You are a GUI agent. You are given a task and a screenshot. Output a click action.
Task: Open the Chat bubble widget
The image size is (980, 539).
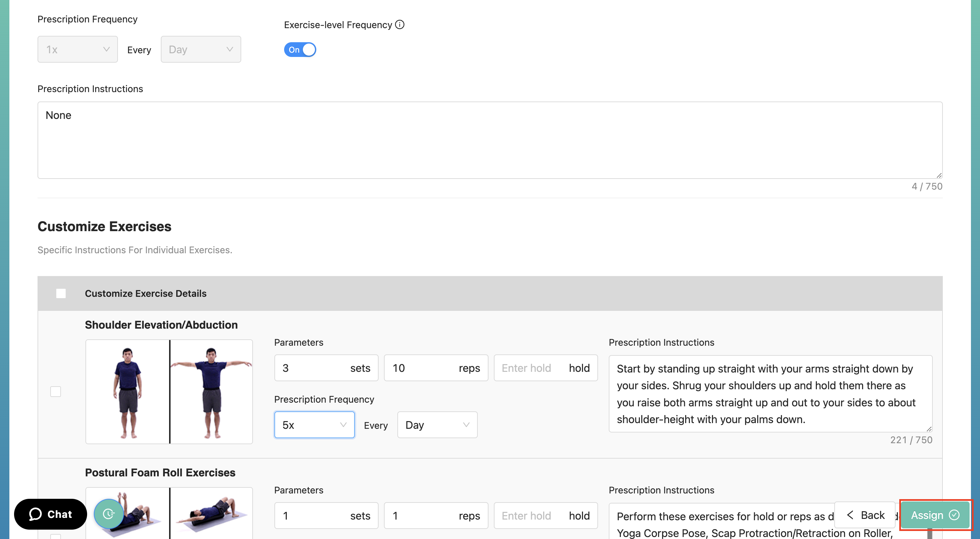tap(51, 514)
